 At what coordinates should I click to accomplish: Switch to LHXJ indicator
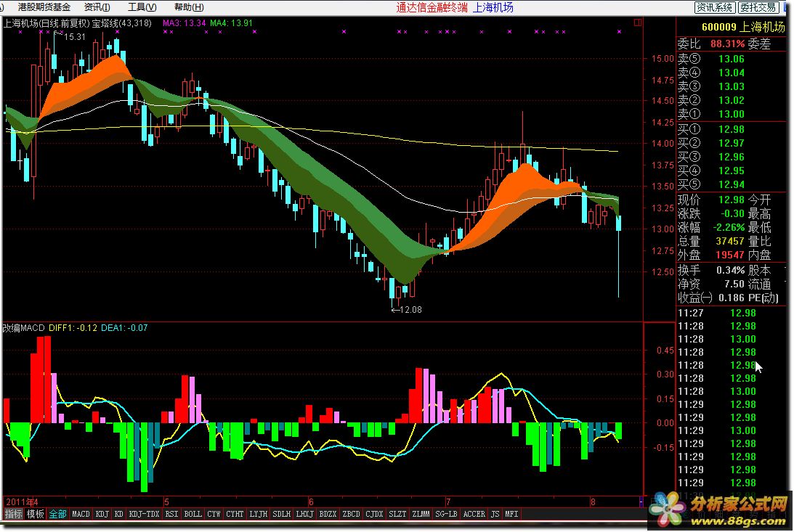point(305,514)
